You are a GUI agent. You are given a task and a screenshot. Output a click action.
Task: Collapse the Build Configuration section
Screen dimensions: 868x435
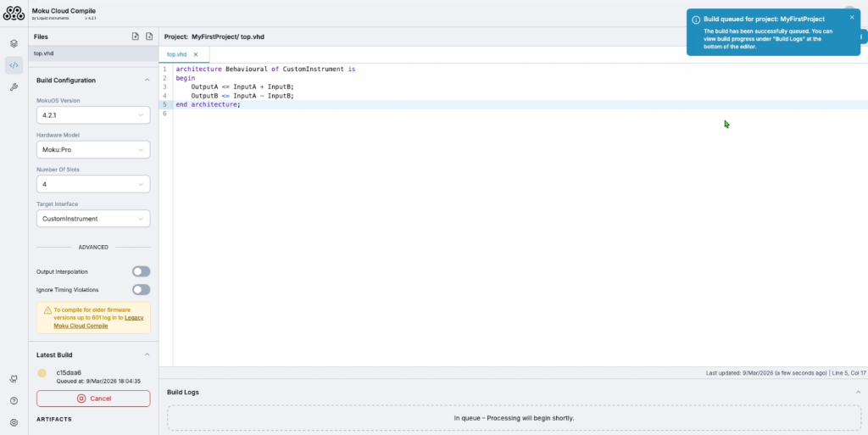click(147, 81)
